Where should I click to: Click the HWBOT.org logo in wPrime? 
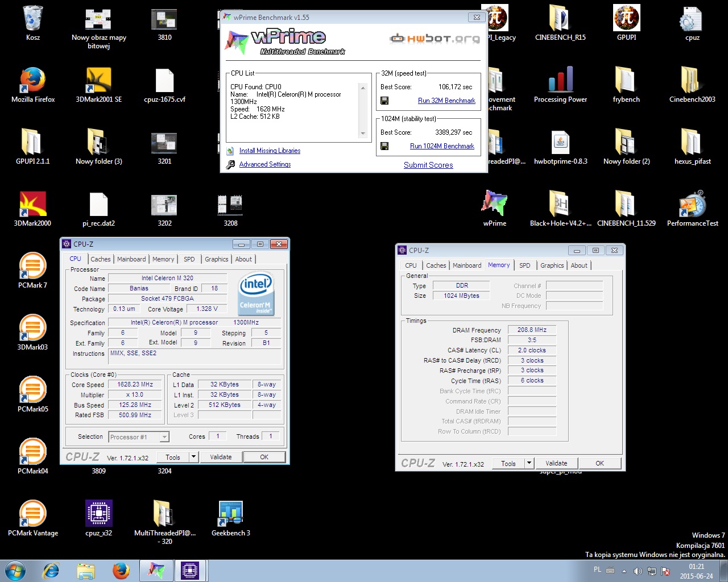point(435,39)
